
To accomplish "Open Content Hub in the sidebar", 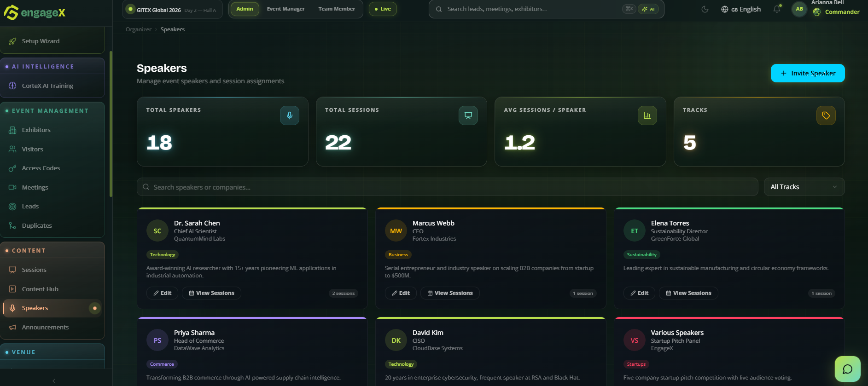I will (52, 289).
